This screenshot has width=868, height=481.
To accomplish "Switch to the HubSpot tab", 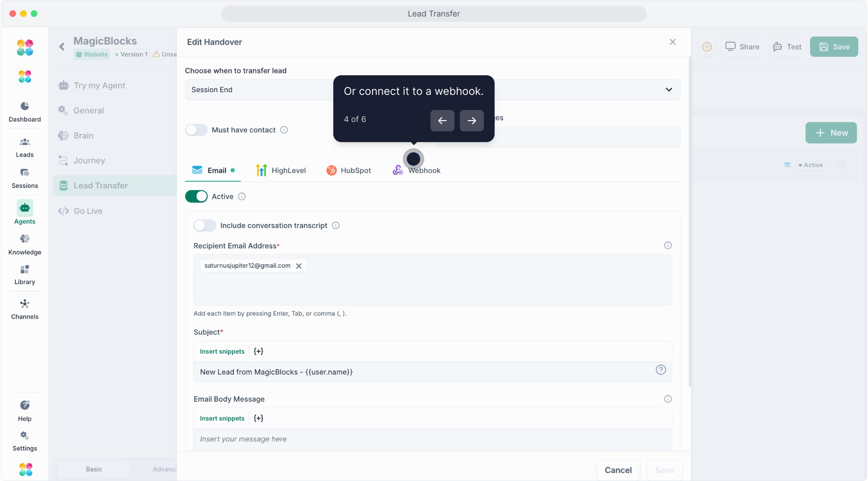I will [x=348, y=171].
